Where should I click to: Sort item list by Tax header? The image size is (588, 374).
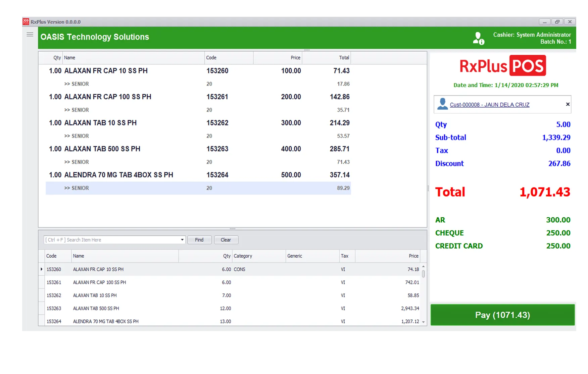(347, 256)
